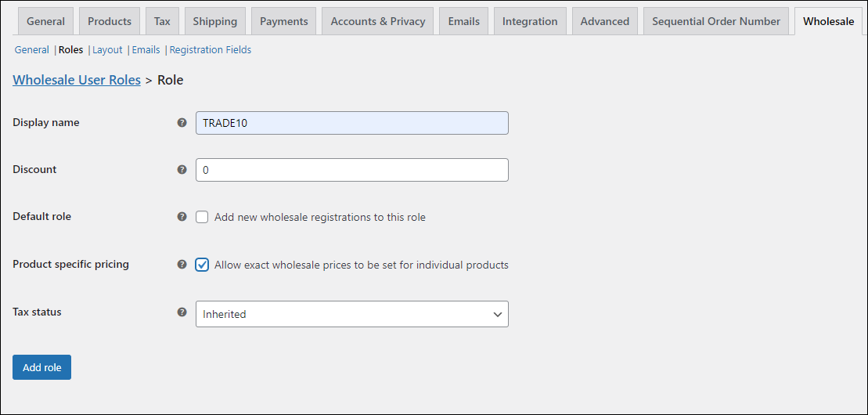Open the Emails sub-section link under Wholesale

tap(146, 50)
